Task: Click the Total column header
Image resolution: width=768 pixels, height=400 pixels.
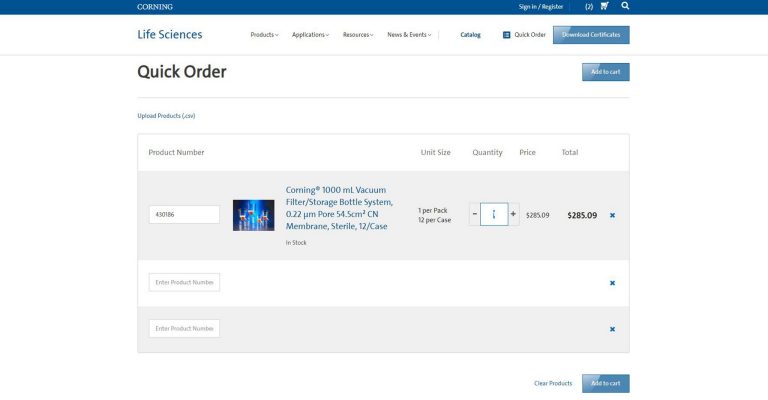Action: point(570,152)
